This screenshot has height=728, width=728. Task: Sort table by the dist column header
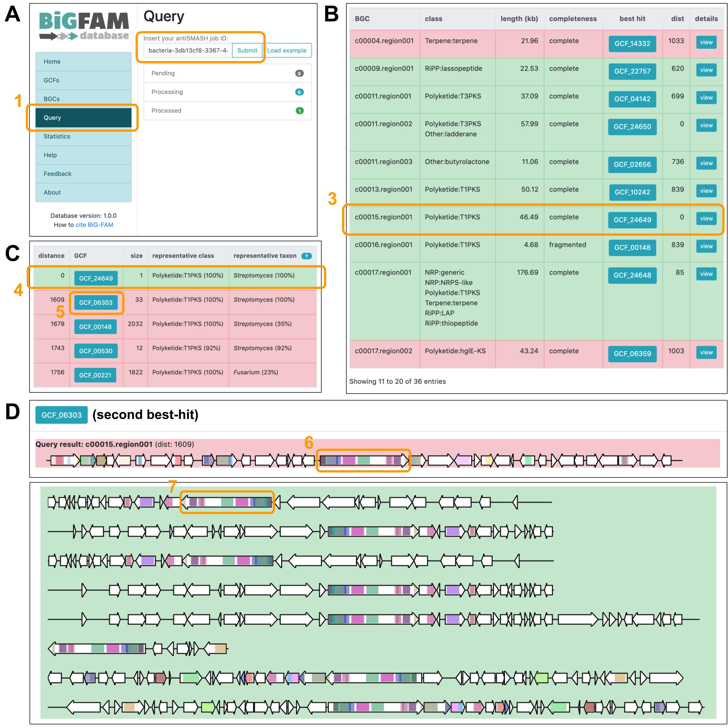[677, 19]
